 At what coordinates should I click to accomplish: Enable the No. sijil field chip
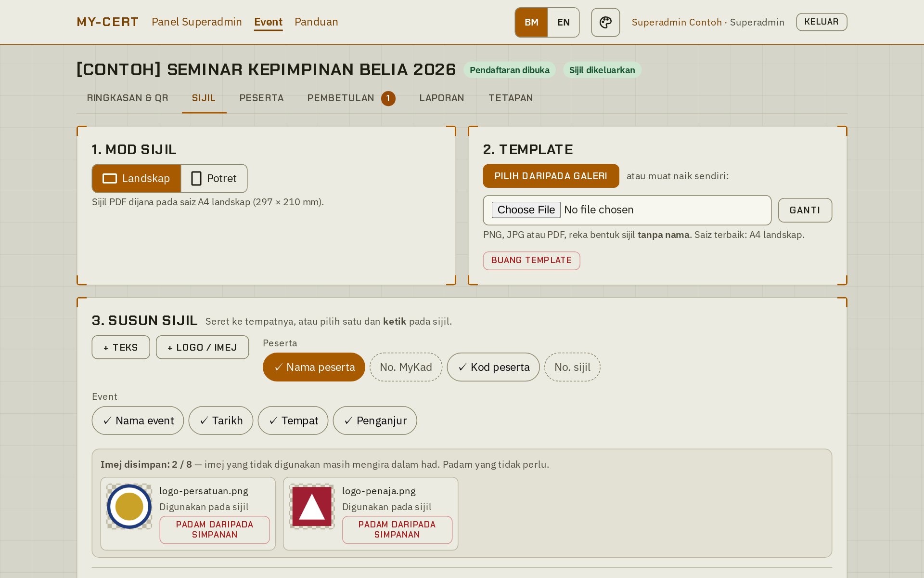tap(572, 367)
